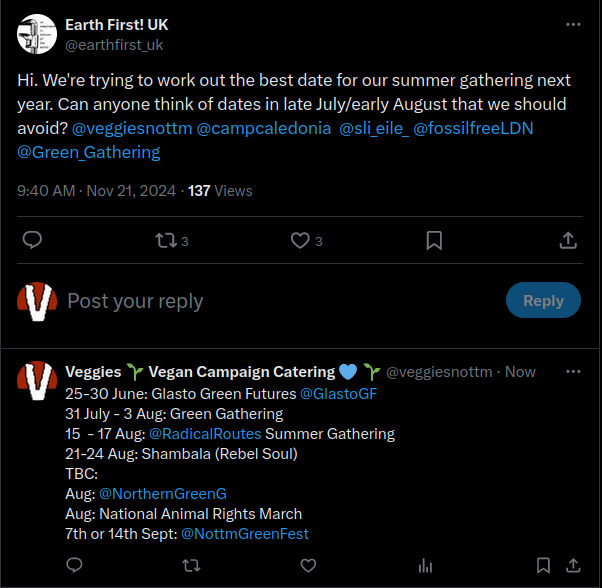
Task: Open reply on the Earth First! UK post
Action: (x=32, y=240)
